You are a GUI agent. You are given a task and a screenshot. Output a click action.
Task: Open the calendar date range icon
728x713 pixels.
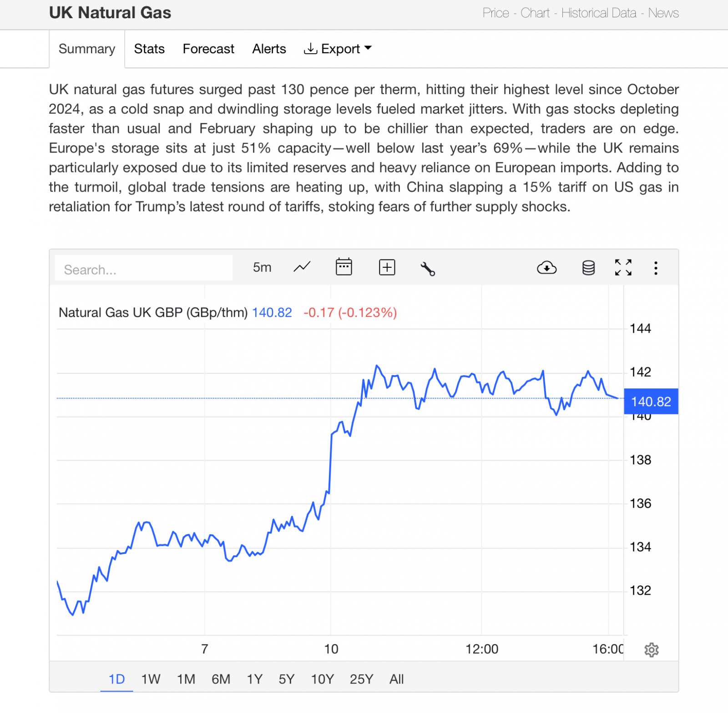tap(344, 267)
